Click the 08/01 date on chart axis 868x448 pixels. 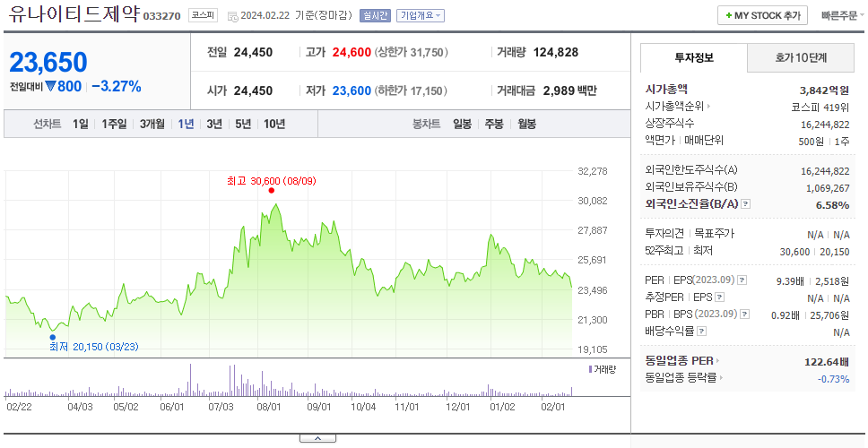point(269,407)
